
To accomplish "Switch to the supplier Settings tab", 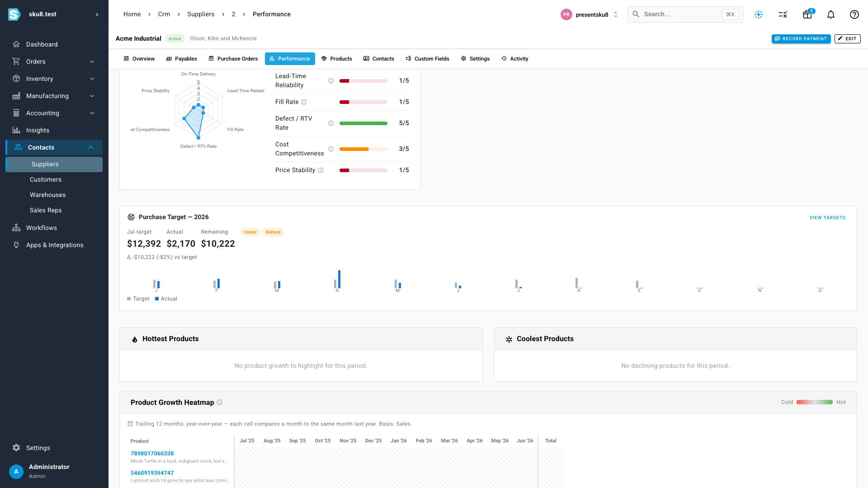I will 476,59.
